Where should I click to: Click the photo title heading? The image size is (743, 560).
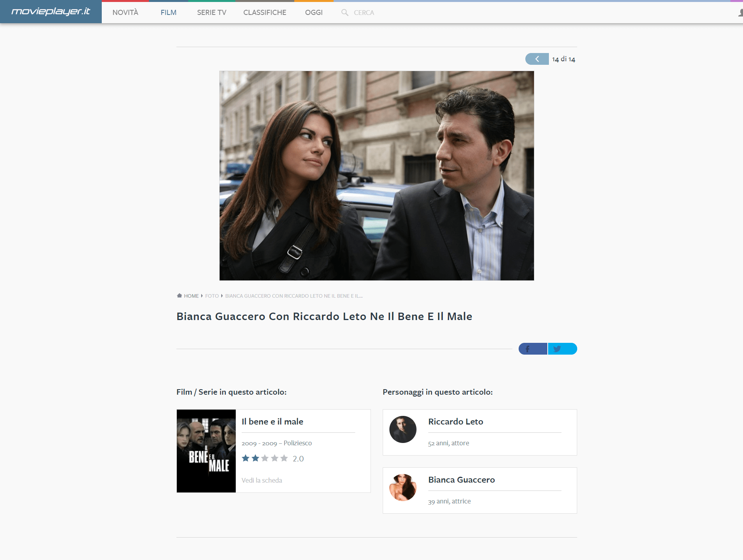324,316
